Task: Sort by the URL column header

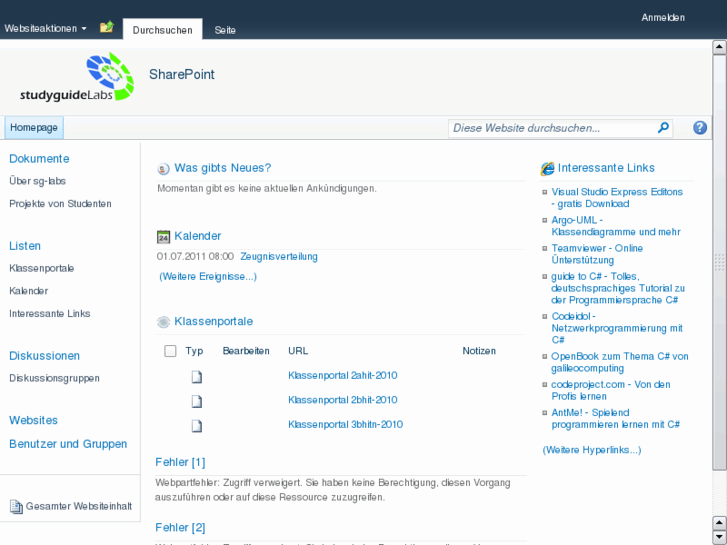Action: point(298,351)
